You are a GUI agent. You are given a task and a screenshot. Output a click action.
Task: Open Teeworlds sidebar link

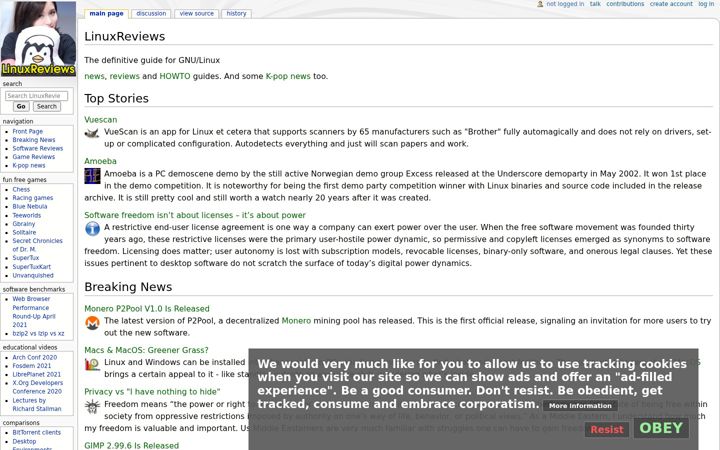27,215
